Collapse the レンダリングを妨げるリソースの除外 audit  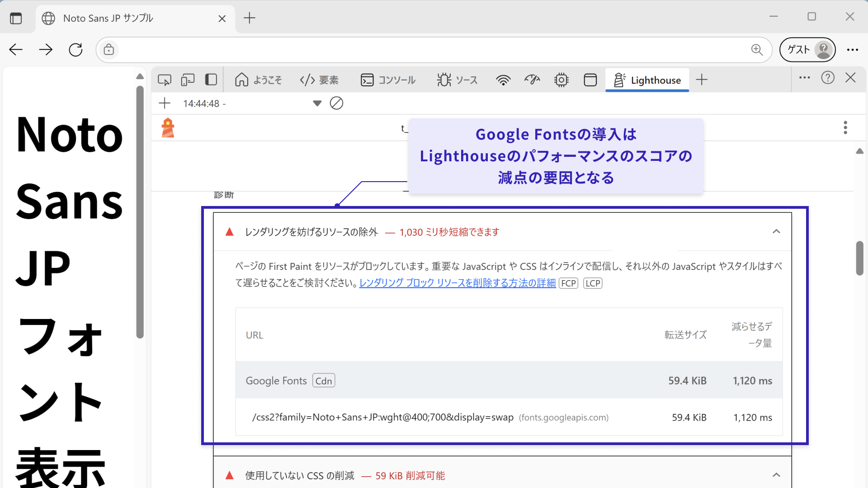tap(776, 232)
